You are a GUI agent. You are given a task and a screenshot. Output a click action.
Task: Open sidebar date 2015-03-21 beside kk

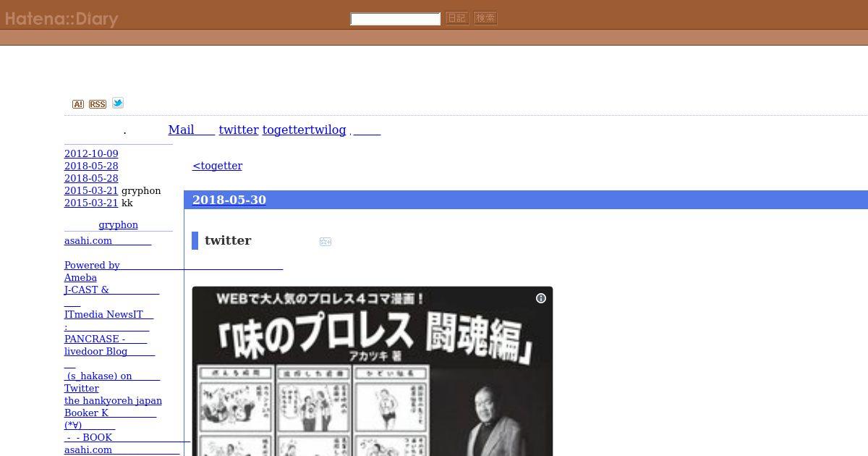pyautogui.click(x=91, y=203)
